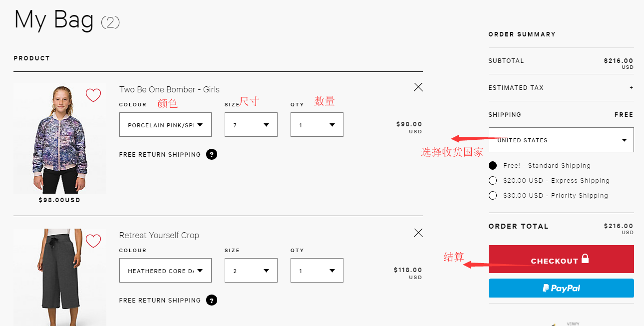Choose $20.00 Express Shipping

pos(493,181)
